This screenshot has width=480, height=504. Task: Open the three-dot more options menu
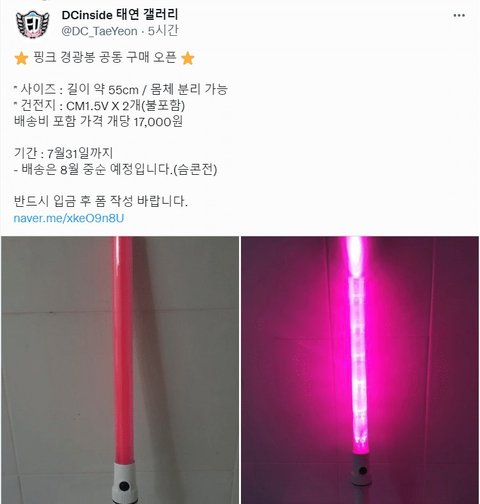click(x=459, y=15)
